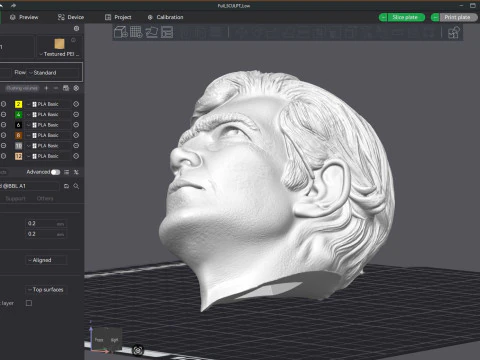Screen dimensions: 480x360
Task: Open filament 2 PLA Basic dropdown
Action: point(49,104)
